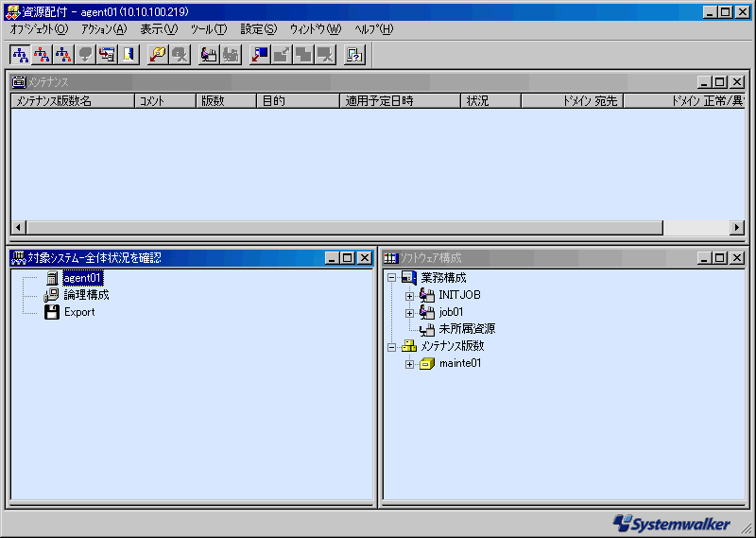
Task: Select the 業務構成 label
Action: pos(443,278)
